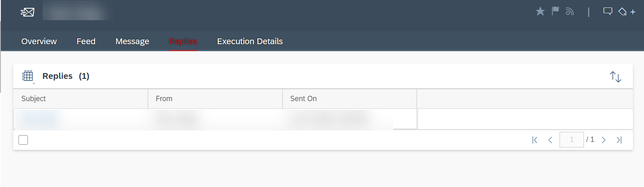Screen dimensions: 644x187
Task: Open the sort arrows for Replies
Action: (615, 76)
